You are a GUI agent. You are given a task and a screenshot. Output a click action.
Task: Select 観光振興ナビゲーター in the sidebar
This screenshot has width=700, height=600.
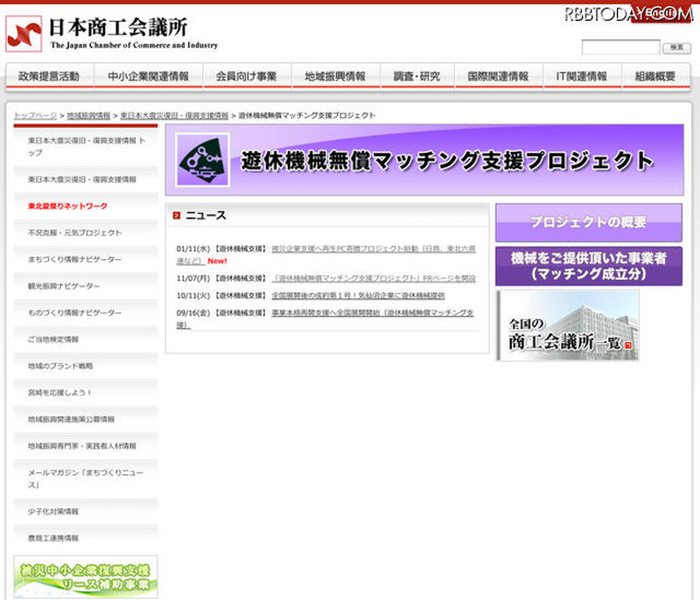[x=64, y=286]
